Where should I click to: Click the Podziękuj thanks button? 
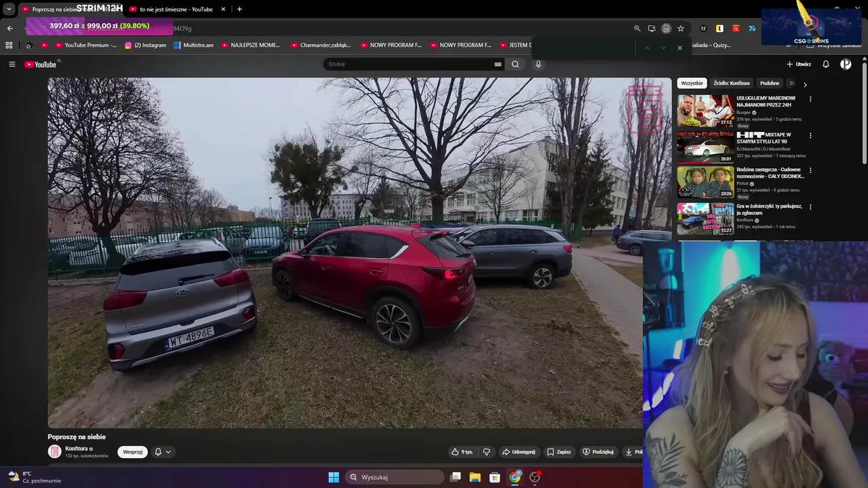tap(598, 452)
